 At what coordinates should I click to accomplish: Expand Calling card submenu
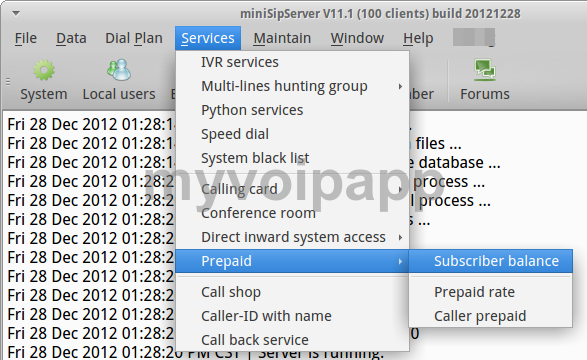(x=292, y=189)
